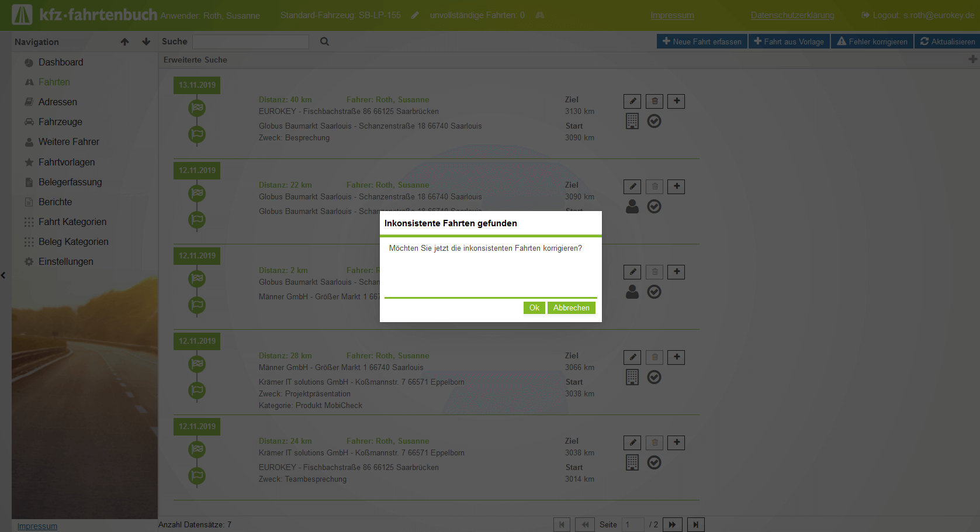Click Fehler korrigieren button

(872, 42)
